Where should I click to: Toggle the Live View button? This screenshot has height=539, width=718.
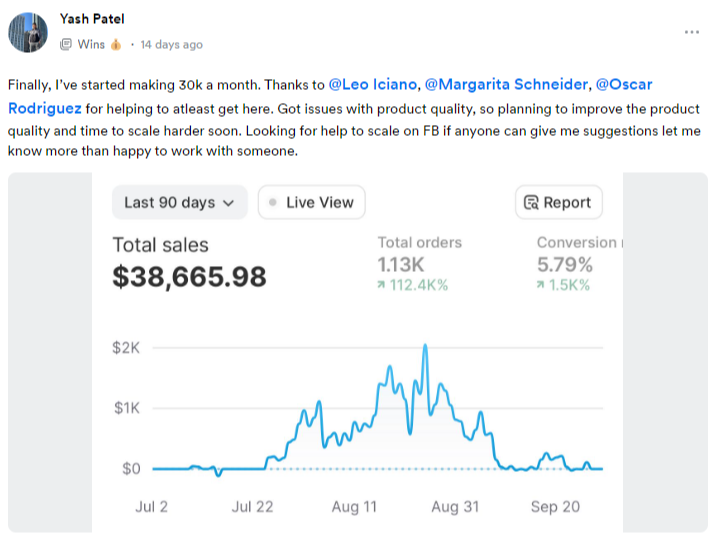pos(312,202)
